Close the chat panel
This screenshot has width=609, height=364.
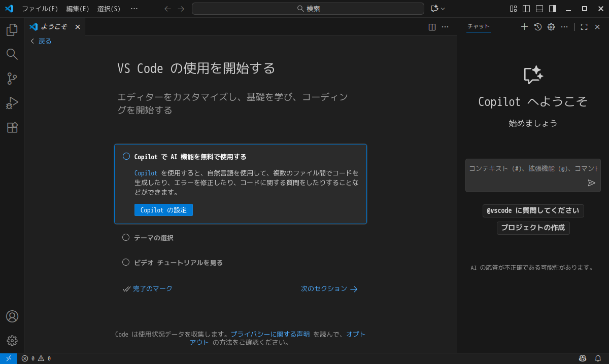(x=597, y=27)
